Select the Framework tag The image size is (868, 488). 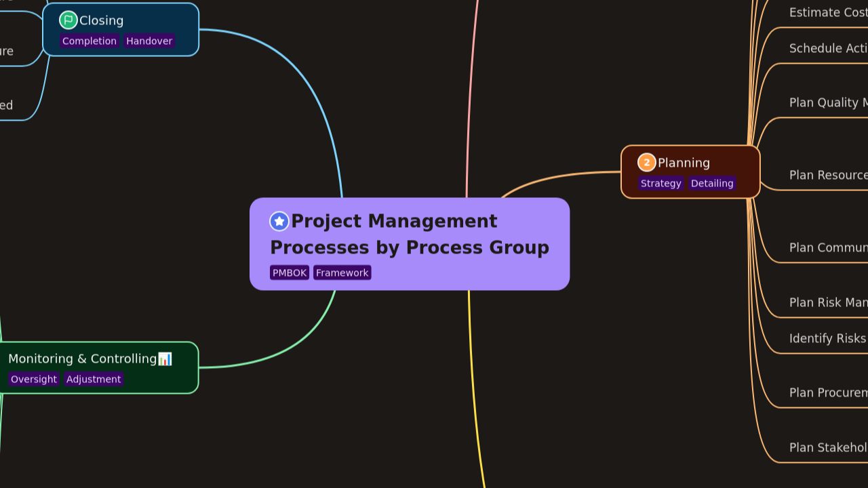(342, 272)
